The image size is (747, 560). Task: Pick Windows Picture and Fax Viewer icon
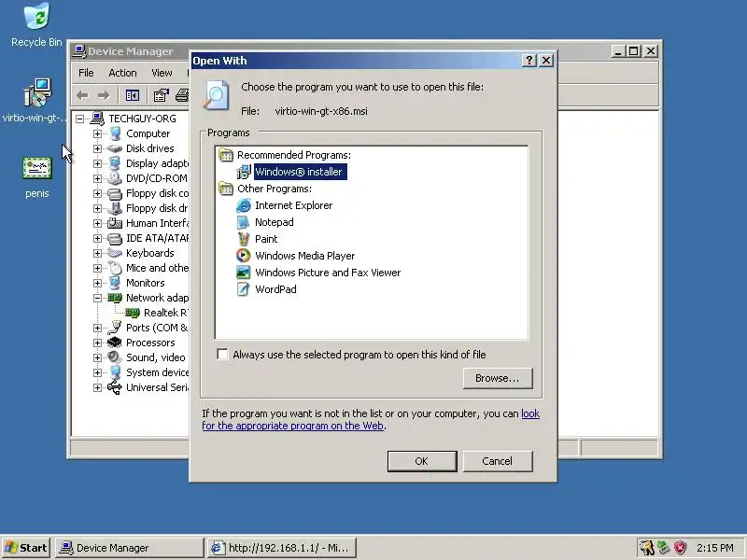tap(244, 273)
